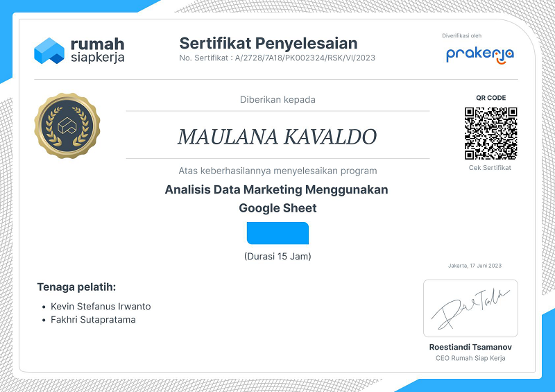Screen dimensions: 555x392
Task: Click the QR CODE heading label
Action: (x=490, y=98)
